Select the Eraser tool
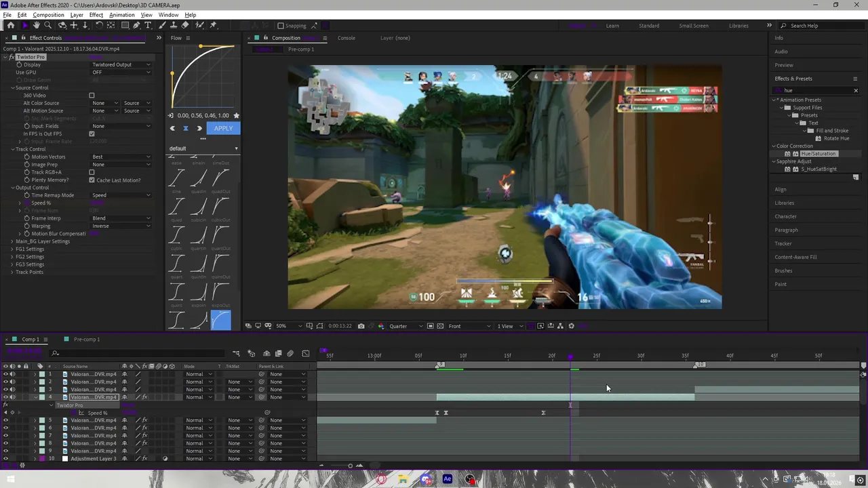This screenshot has width=868, height=488. coord(185,26)
